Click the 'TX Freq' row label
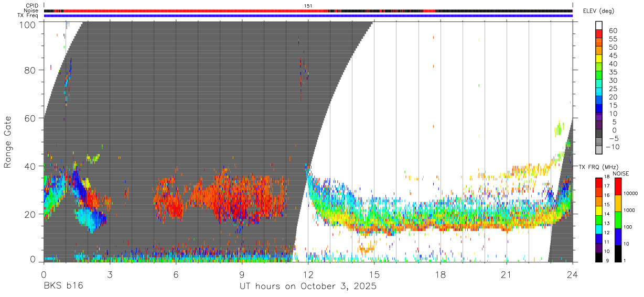 point(28,16)
